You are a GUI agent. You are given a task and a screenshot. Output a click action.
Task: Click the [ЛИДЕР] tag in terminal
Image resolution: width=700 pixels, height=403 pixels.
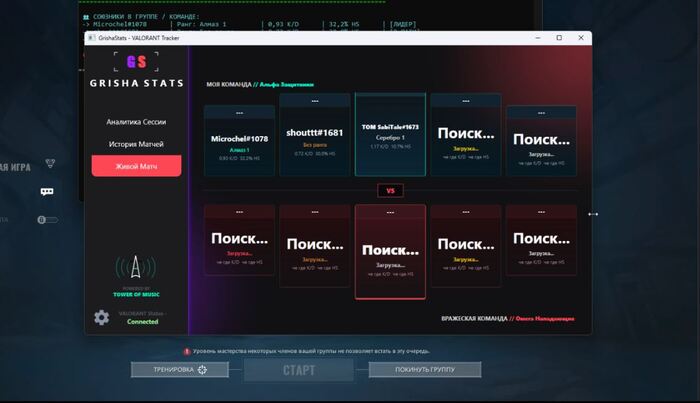point(403,24)
